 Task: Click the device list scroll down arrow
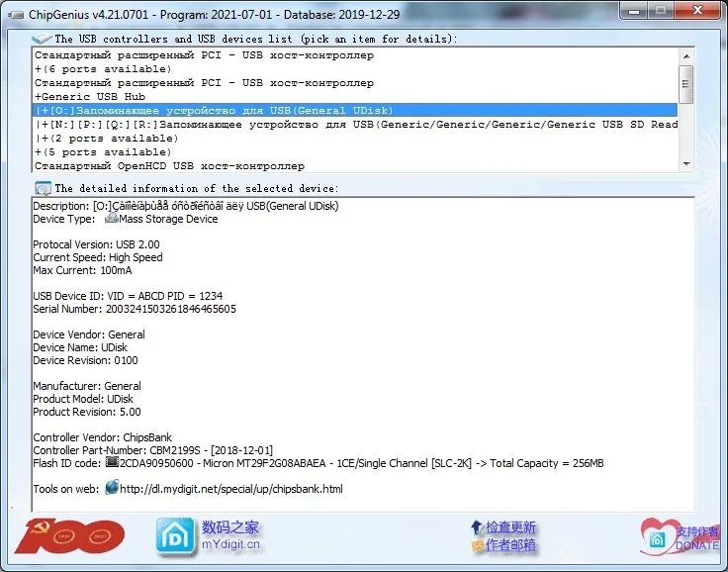pos(686,164)
